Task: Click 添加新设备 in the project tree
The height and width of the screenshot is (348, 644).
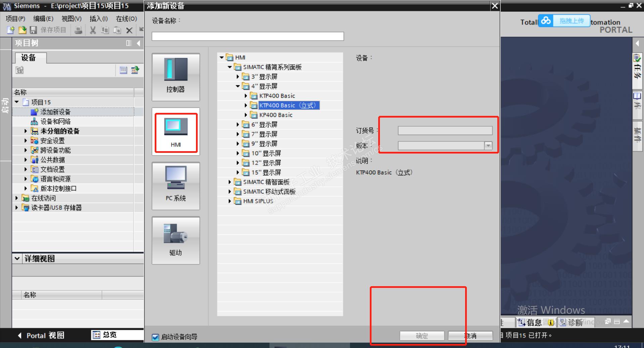Action: [55, 112]
